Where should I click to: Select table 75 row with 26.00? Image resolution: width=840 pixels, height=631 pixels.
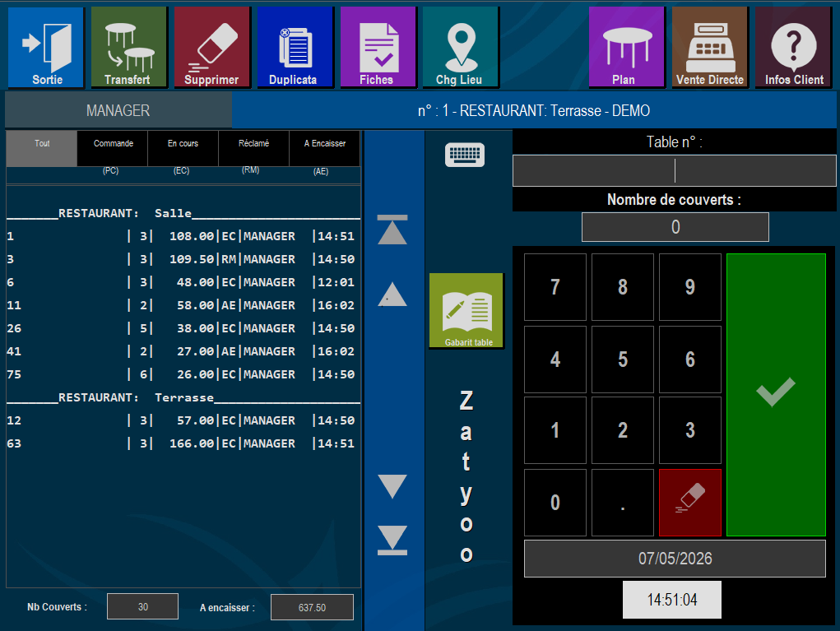[183, 374]
